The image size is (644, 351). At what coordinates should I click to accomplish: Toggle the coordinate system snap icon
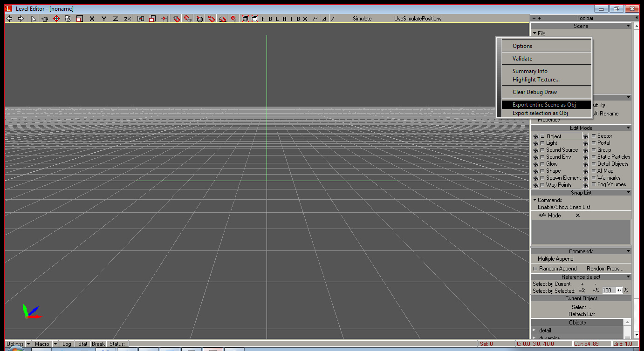click(141, 19)
